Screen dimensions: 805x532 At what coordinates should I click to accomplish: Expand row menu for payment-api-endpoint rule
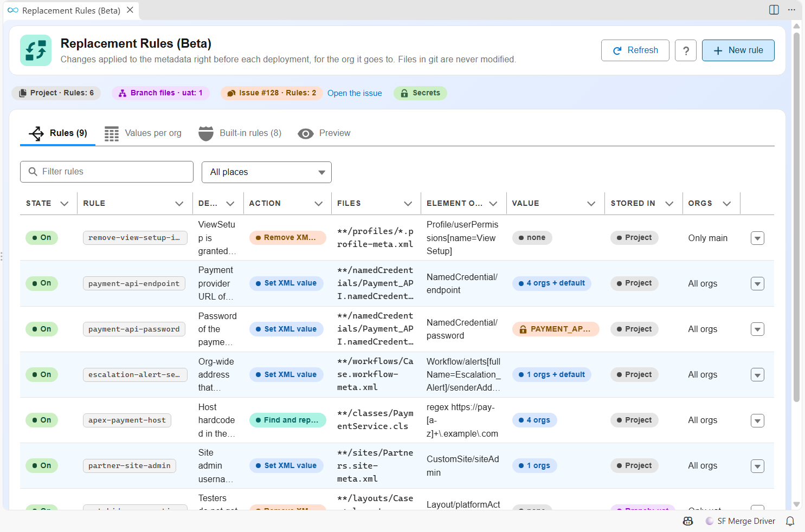[758, 284]
